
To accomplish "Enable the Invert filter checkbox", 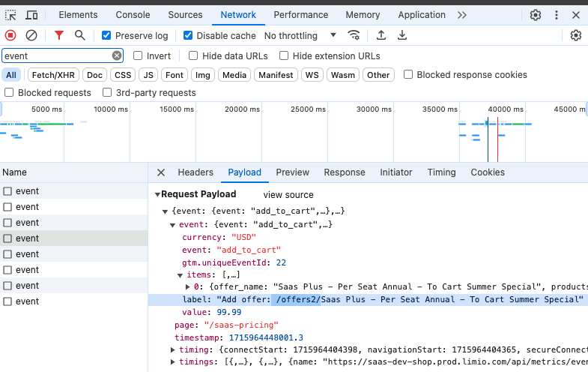I will [138, 56].
